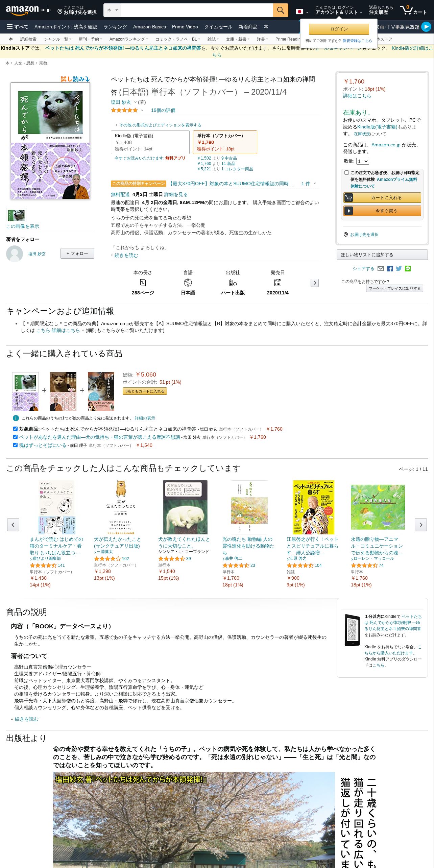Share on LINE icon
The image size is (434, 868).
[408, 269]
